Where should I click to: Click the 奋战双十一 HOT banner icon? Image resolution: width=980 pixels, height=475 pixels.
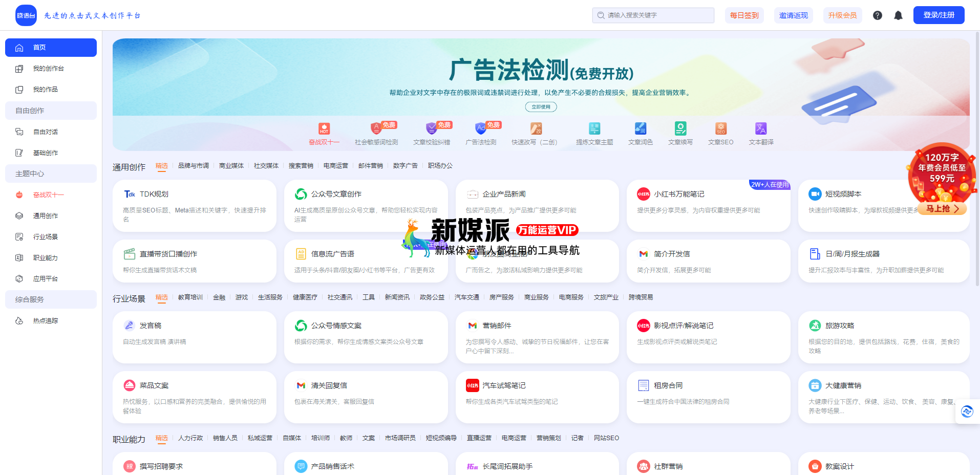(324, 128)
